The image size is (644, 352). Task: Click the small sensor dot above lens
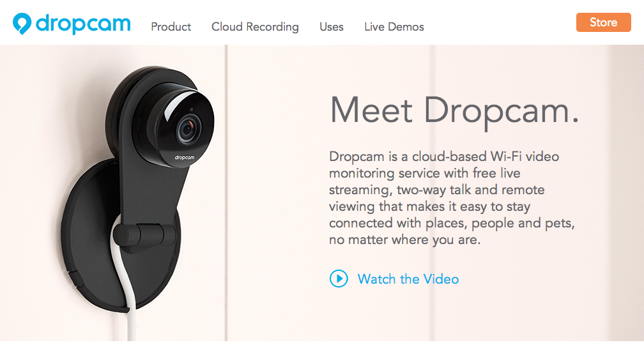pyautogui.click(x=192, y=110)
